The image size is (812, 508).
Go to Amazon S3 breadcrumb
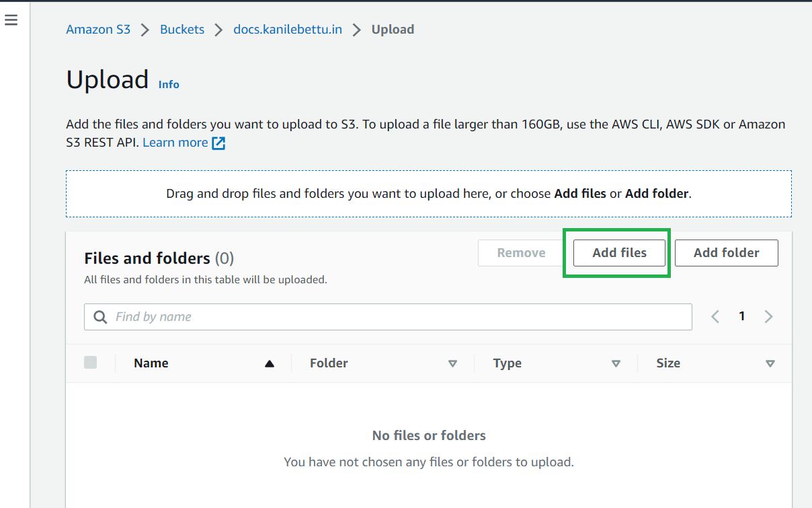coord(98,30)
